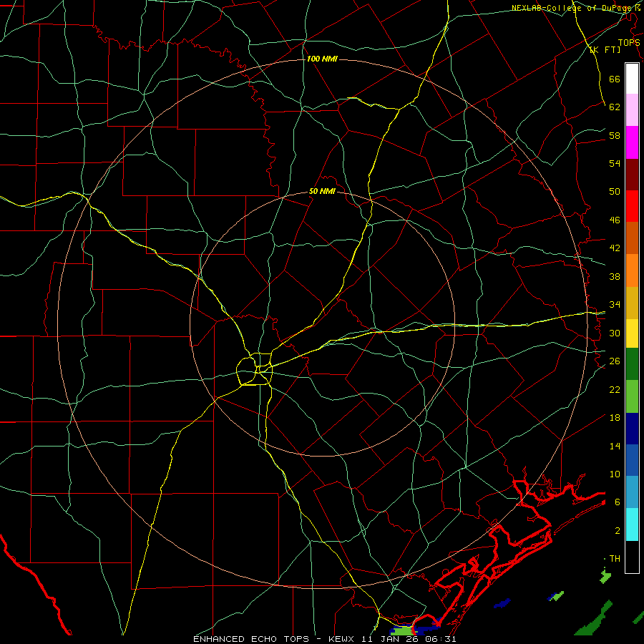Click the 22 value on the legend

point(615,390)
